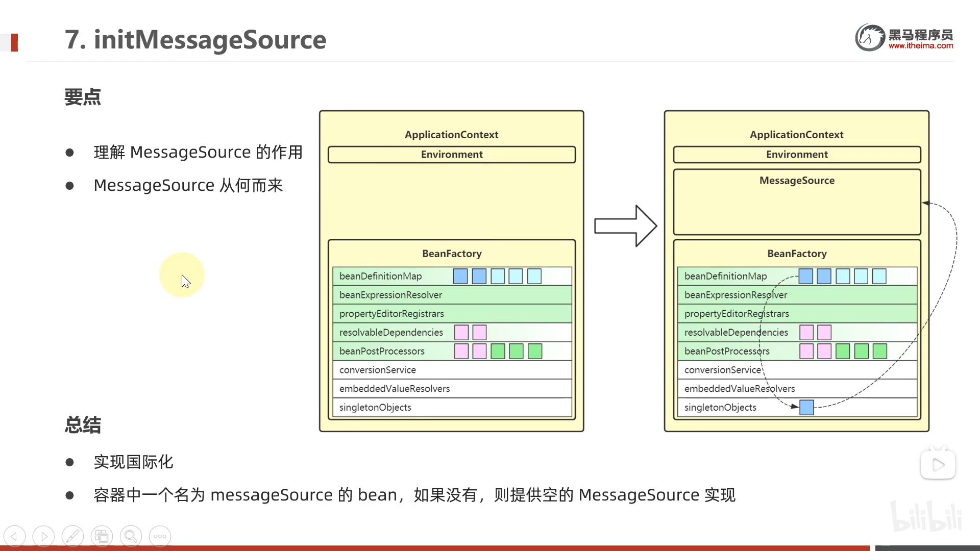This screenshot has width=980, height=551.
Task: Click BeanFactory heading in left diagram
Action: pos(452,254)
